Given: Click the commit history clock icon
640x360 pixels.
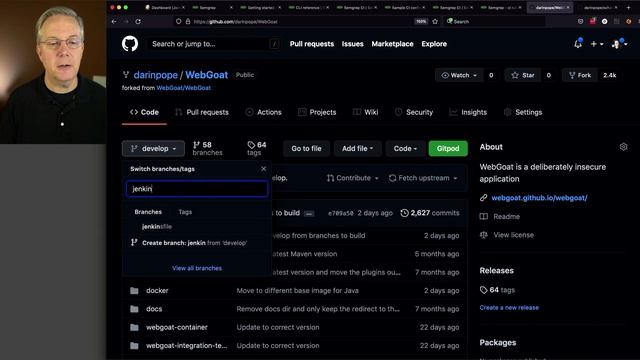Looking at the screenshot, I should (404, 213).
